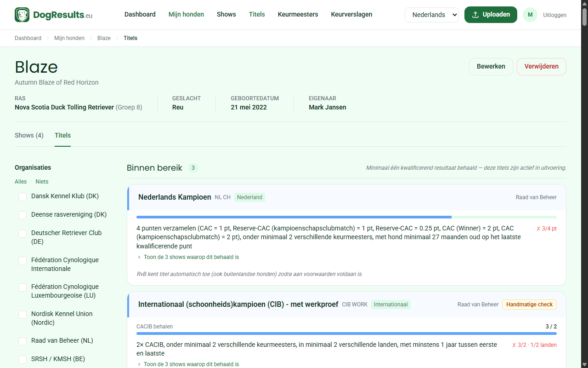Viewport: 588px width, 368px height.
Task: Click the Binnen bereik count badge 3
Action: click(x=193, y=168)
